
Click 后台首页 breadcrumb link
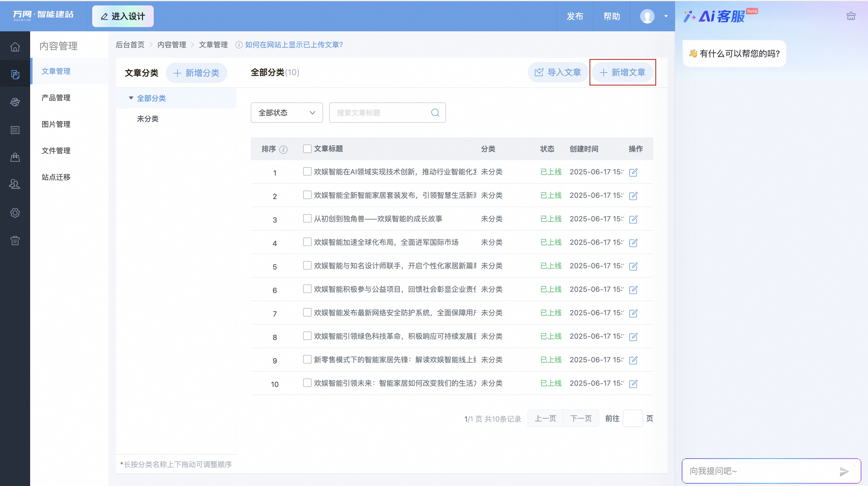pyautogui.click(x=130, y=45)
